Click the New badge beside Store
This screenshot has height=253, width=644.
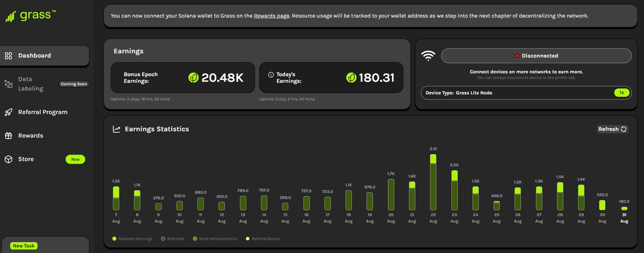tap(75, 160)
